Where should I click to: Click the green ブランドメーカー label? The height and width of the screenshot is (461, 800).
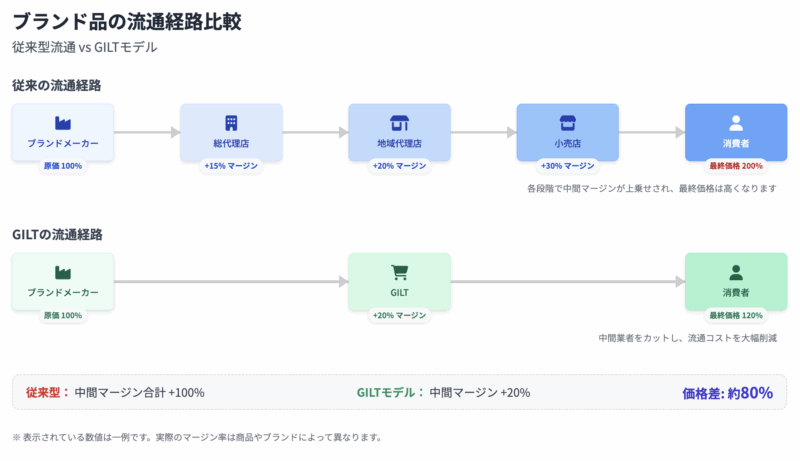pyautogui.click(x=63, y=293)
